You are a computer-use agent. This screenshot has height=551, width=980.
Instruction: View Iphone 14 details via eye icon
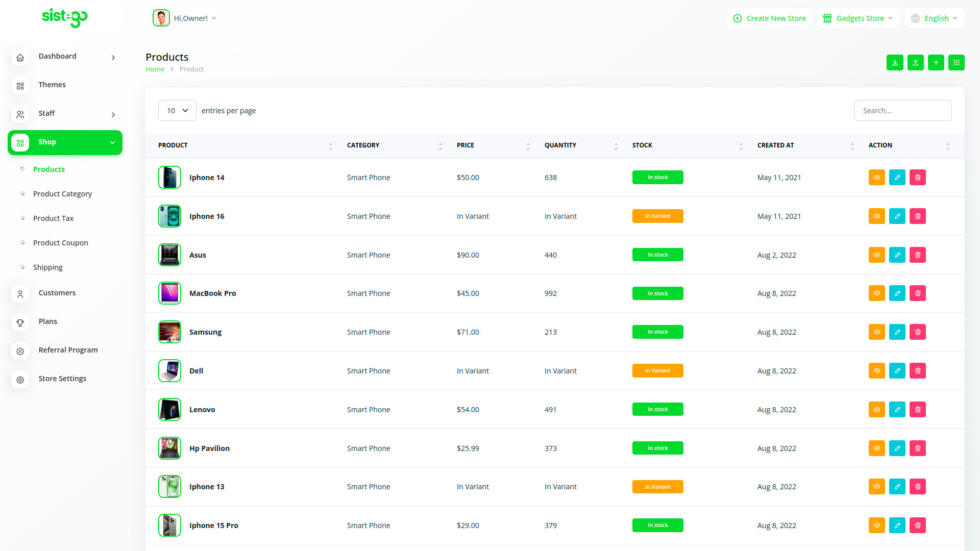[x=876, y=177]
